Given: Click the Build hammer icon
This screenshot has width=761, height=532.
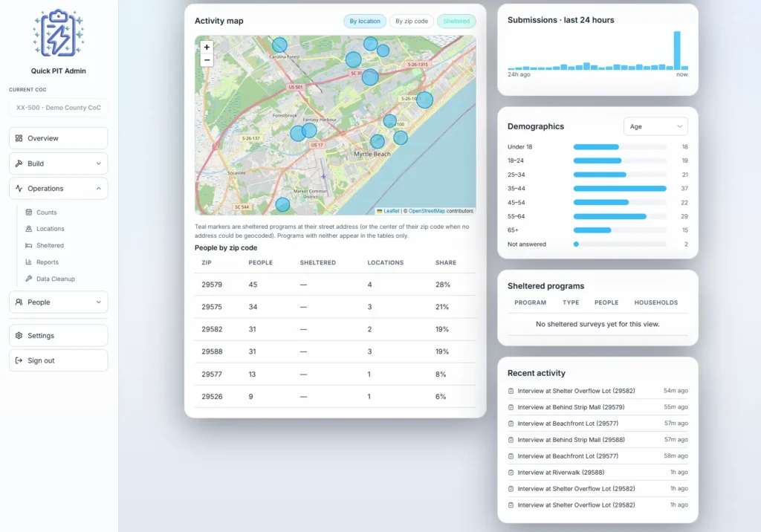Looking at the screenshot, I should click(x=19, y=163).
